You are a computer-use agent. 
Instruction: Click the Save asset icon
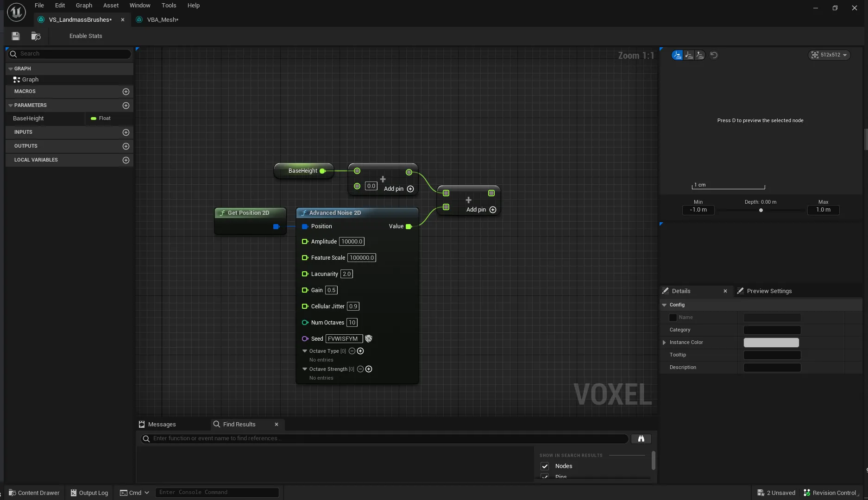coord(15,36)
